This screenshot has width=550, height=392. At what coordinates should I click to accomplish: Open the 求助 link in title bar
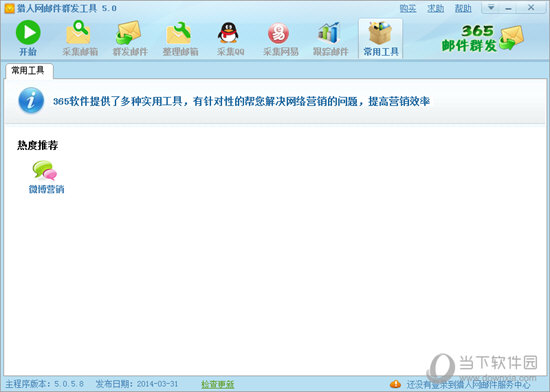[x=435, y=8]
